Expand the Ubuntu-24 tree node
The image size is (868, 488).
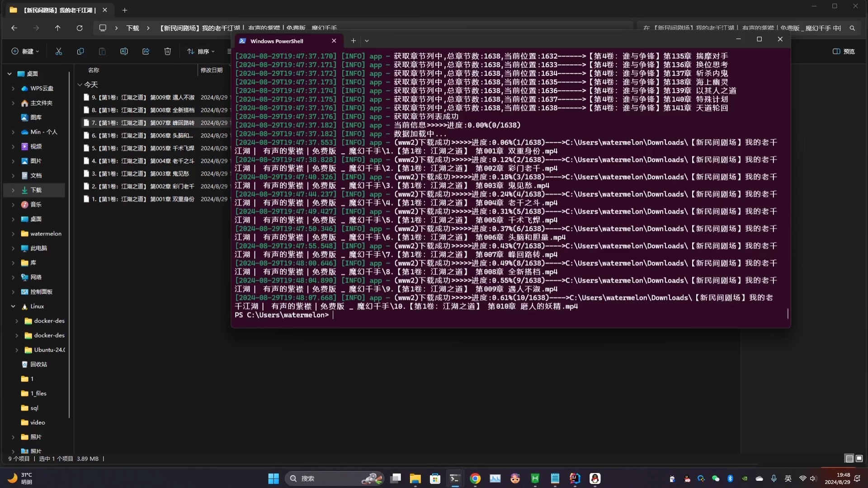pos(17,350)
